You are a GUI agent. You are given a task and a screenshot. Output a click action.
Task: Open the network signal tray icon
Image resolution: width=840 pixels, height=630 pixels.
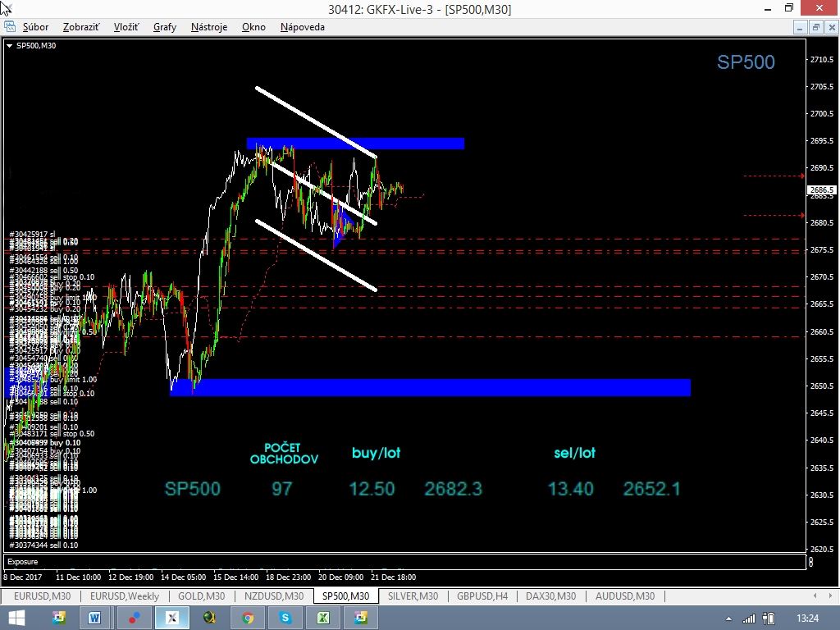click(x=748, y=619)
